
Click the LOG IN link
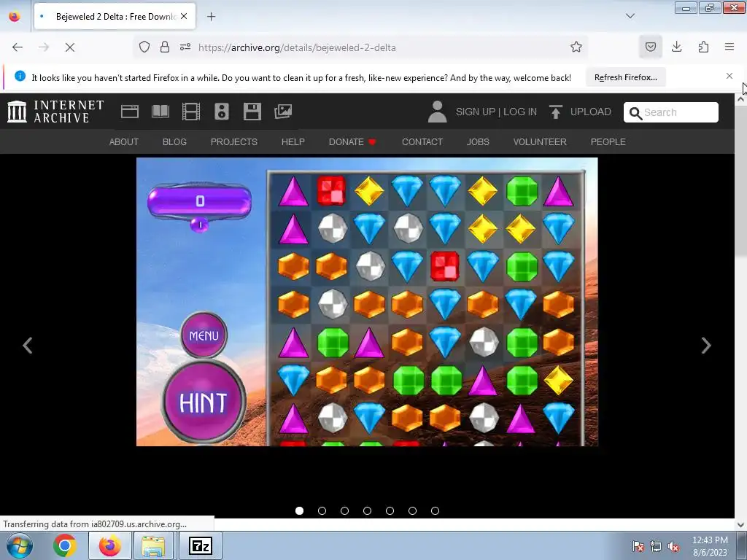coord(519,112)
